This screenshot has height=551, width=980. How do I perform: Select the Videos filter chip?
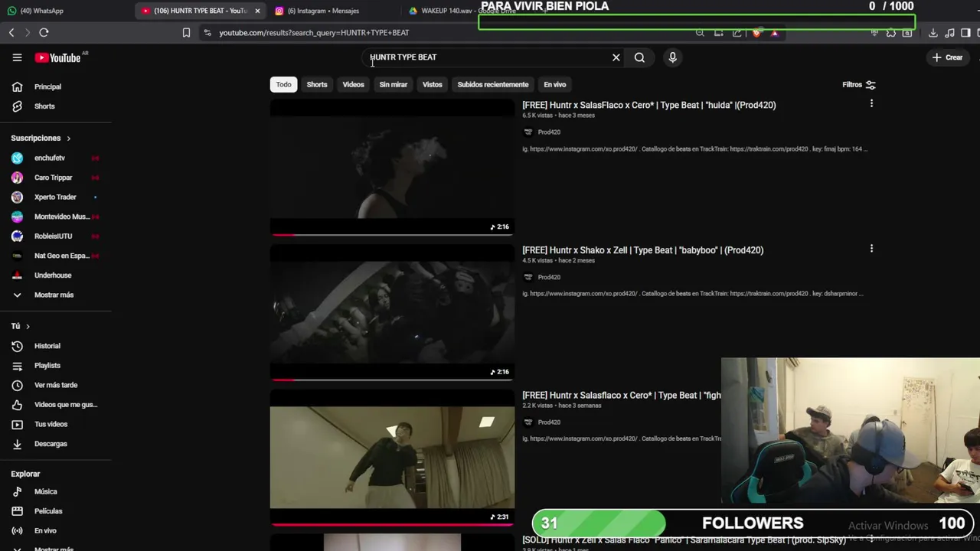click(353, 85)
